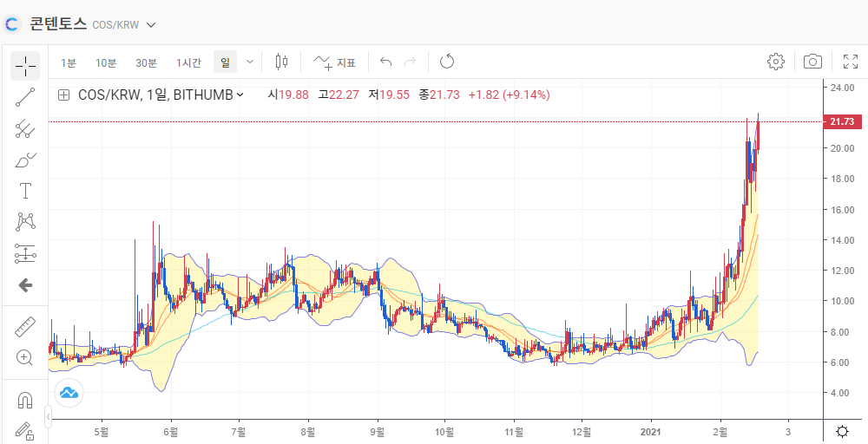Select the trend line drawing tool

[25, 97]
